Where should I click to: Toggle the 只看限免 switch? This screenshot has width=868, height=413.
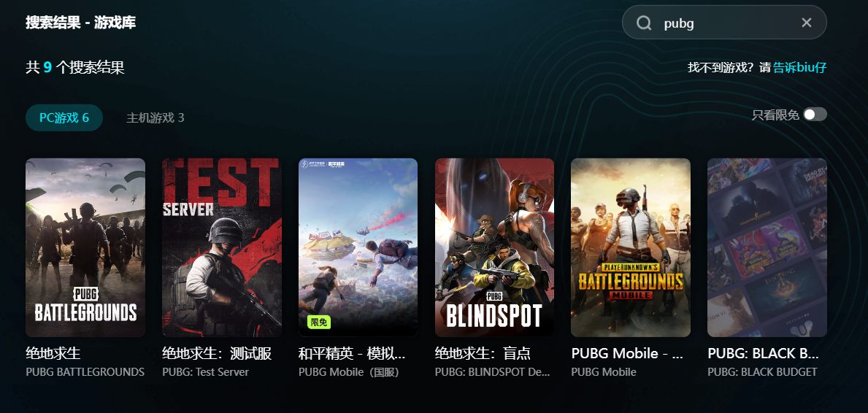click(x=815, y=115)
